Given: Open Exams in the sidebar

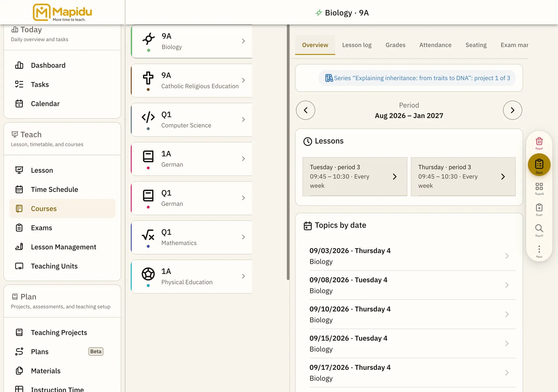Looking at the screenshot, I should pyautogui.click(x=62, y=228).
